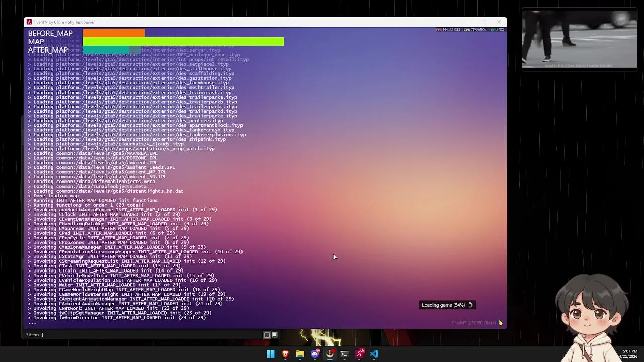The width and height of the screenshot is (644, 362).
Task: Click the 'Invoking Water' log line
Action: coord(104,285)
